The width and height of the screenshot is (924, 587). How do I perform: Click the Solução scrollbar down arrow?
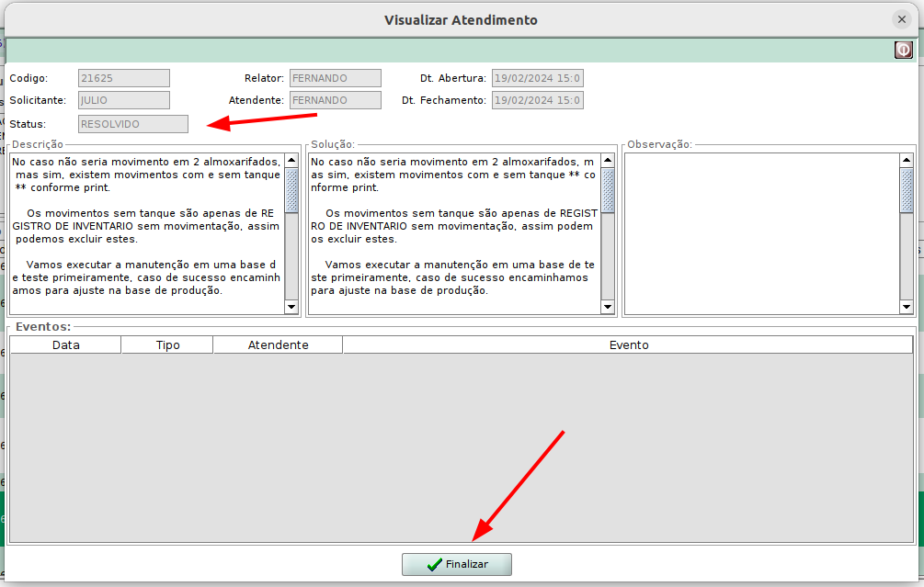coord(608,307)
